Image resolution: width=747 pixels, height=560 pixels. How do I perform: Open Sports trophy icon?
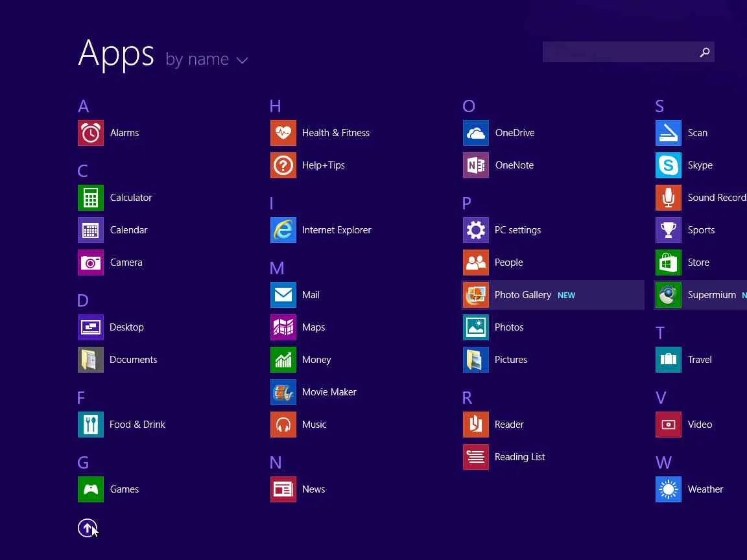click(668, 230)
